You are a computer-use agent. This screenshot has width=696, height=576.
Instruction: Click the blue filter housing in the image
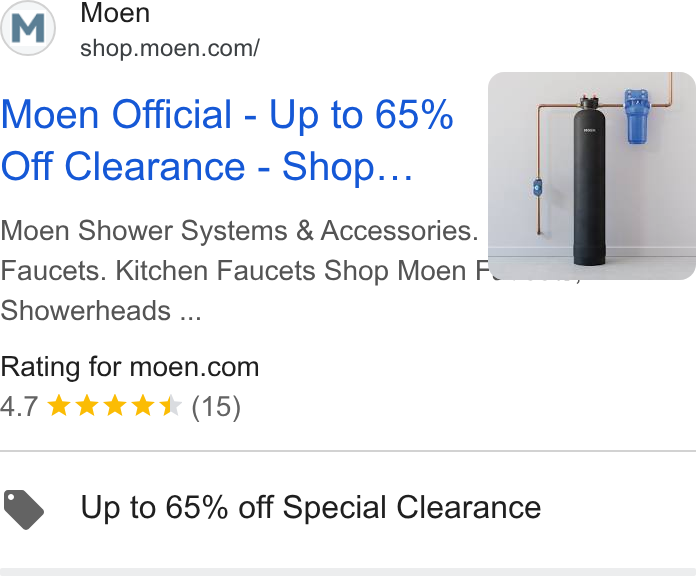point(637,116)
